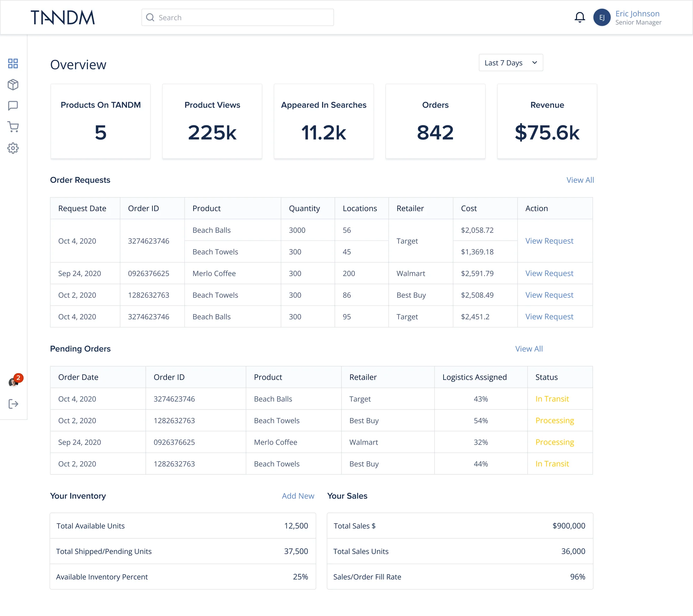
Task: Select the Product Views card
Action: [212, 121]
